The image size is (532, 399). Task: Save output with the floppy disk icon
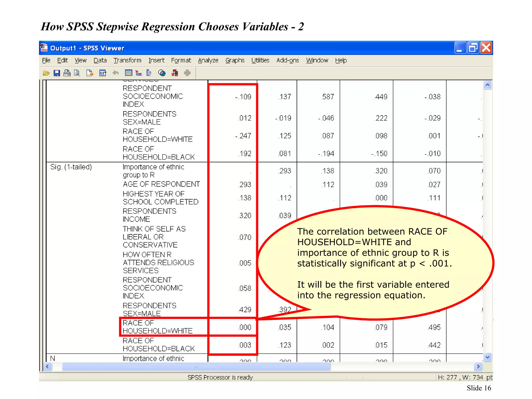57,73
